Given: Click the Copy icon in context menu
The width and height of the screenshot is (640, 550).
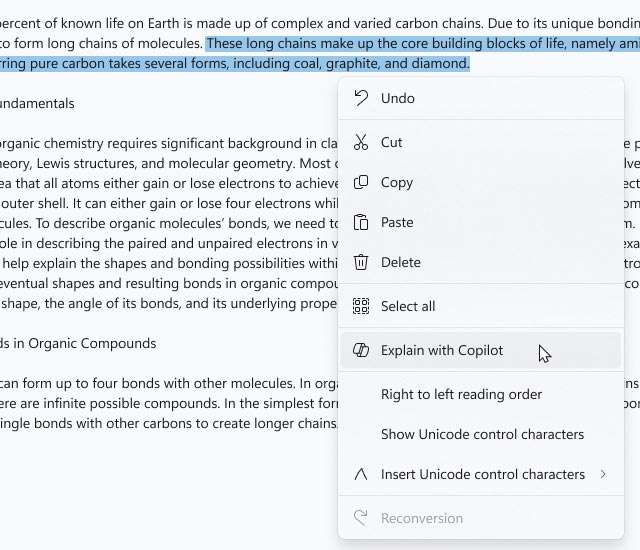Looking at the screenshot, I should (x=361, y=182).
